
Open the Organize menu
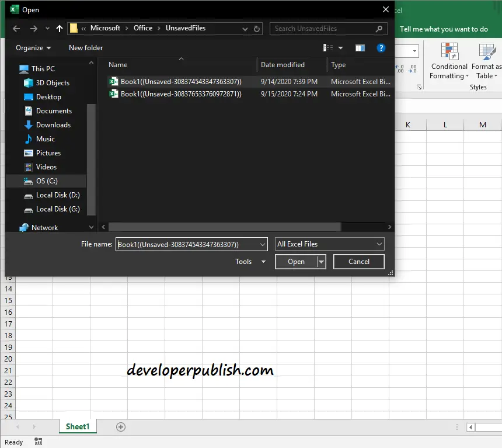coord(33,48)
